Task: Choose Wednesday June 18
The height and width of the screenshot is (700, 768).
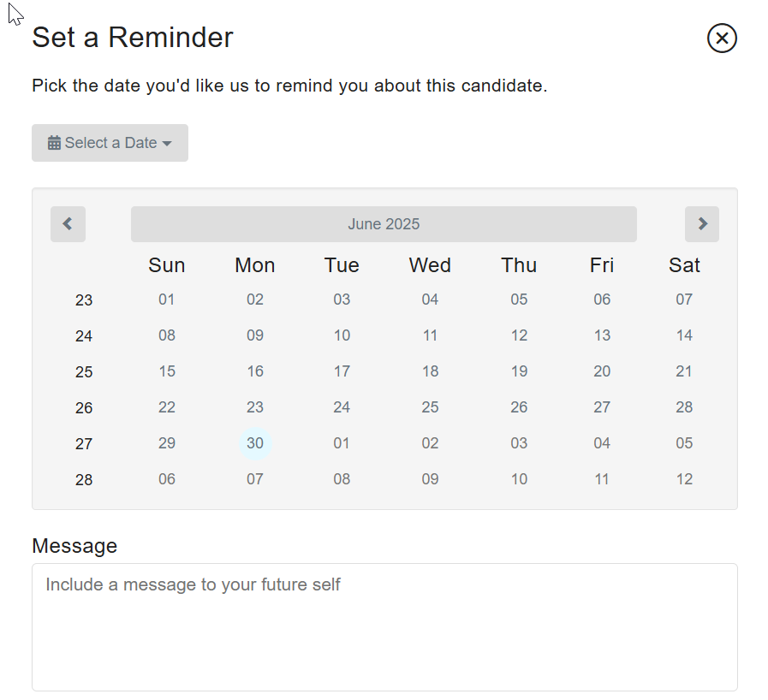Action: click(x=430, y=371)
